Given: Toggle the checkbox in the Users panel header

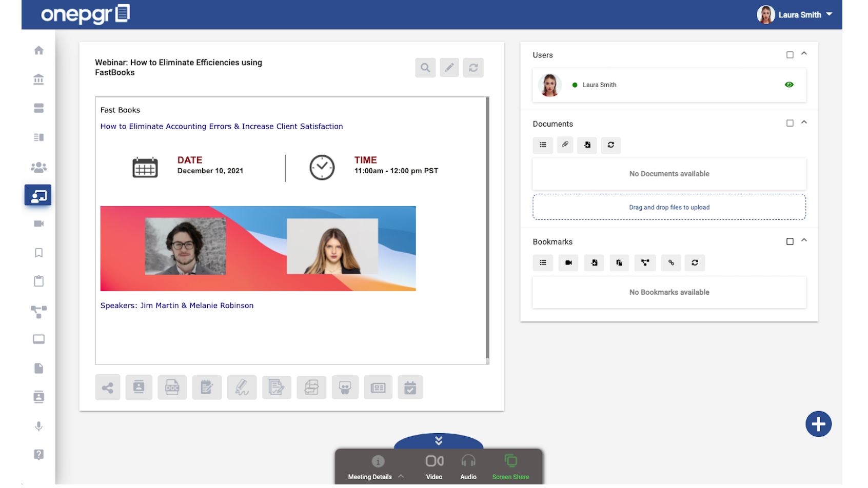Looking at the screenshot, I should point(790,54).
